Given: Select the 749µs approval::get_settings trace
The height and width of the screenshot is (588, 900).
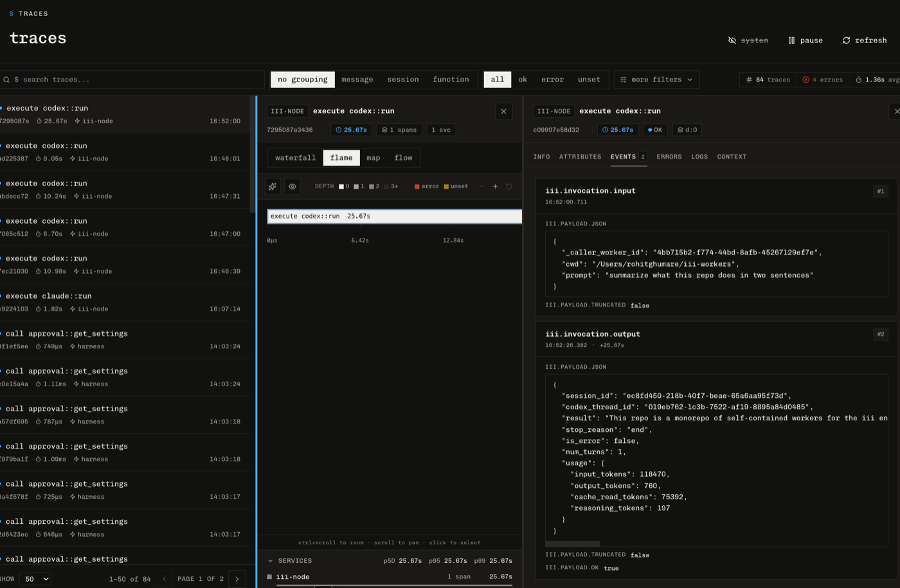Looking at the screenshot, I should (x=124, y=340).
